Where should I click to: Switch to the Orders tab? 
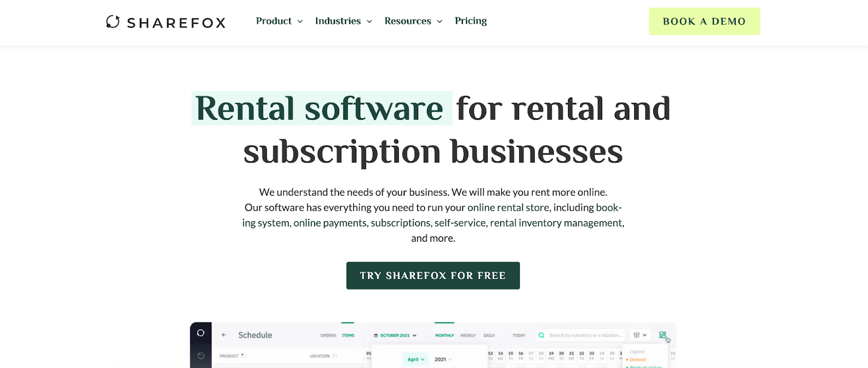(328, 335)
